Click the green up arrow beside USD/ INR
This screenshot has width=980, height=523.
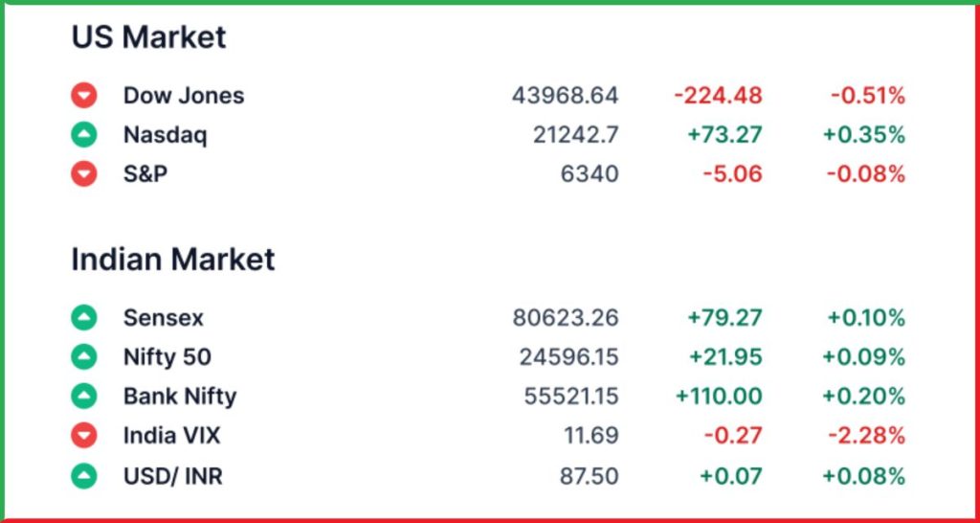point(84,477)
